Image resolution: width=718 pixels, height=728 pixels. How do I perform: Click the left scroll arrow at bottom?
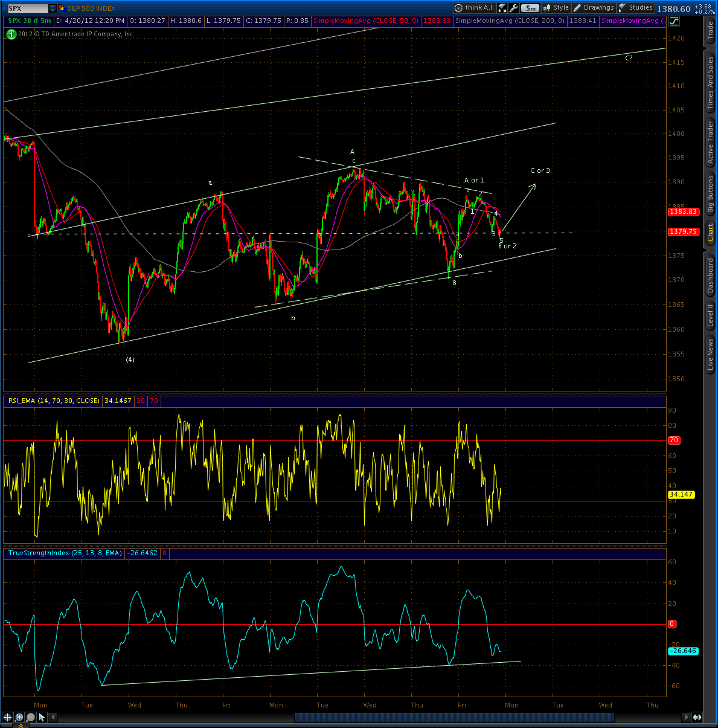pos(53,717)
